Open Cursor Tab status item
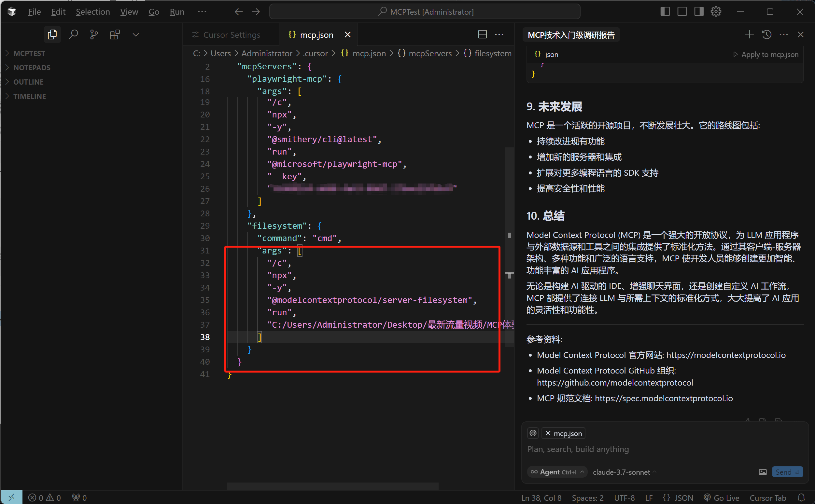Image resolution: width=815 pixels, height=504 pixels. coord(768,498)
